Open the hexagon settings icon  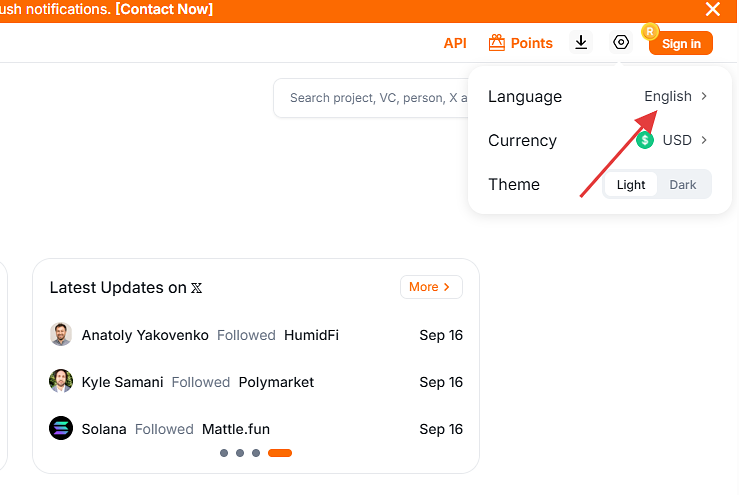621,42
